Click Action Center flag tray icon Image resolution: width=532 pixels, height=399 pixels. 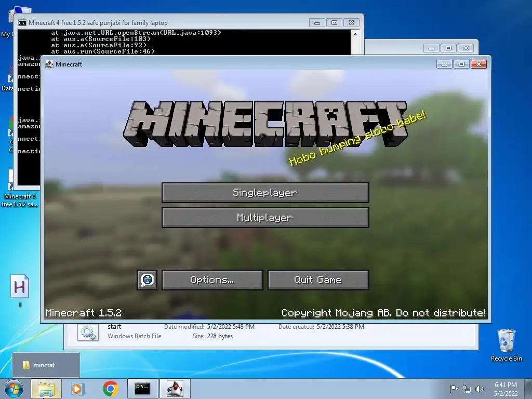pyautogui.click(x=454, y=389)
